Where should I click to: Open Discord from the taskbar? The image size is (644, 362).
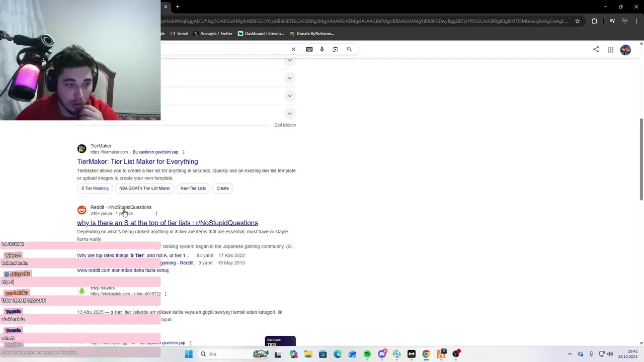point(382,354)
